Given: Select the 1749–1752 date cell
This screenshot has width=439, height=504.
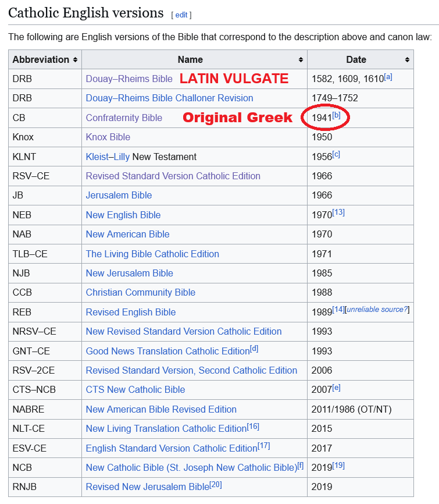Looking at the screenshot, I should click(361, 98).
